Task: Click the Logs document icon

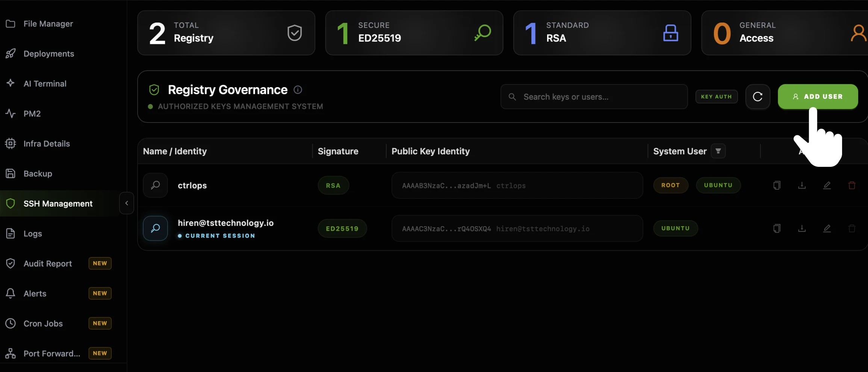Action: tap(11, 234)
